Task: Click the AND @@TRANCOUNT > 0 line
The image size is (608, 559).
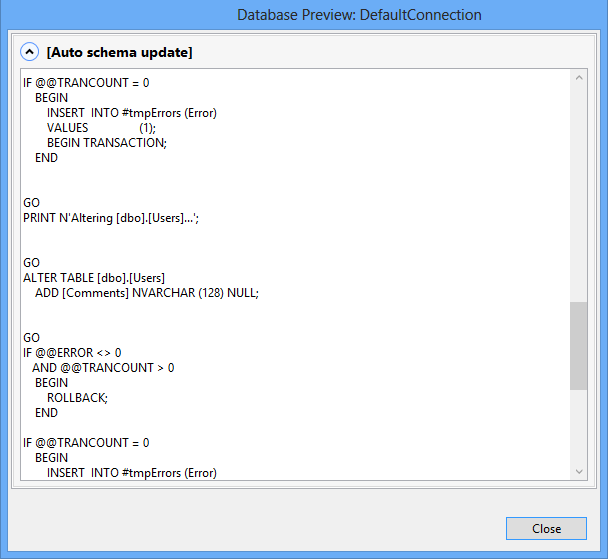Action: pos(103,367)
